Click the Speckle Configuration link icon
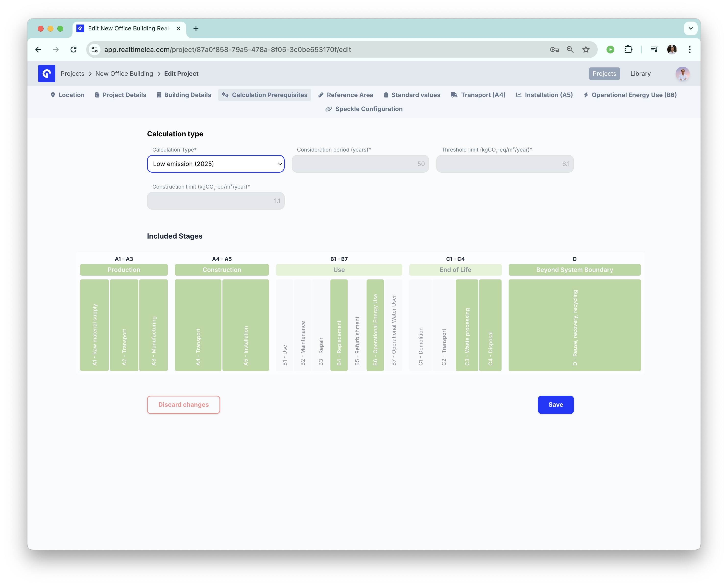The height and width of the screenshot is (586, 728). pos(328,109)
